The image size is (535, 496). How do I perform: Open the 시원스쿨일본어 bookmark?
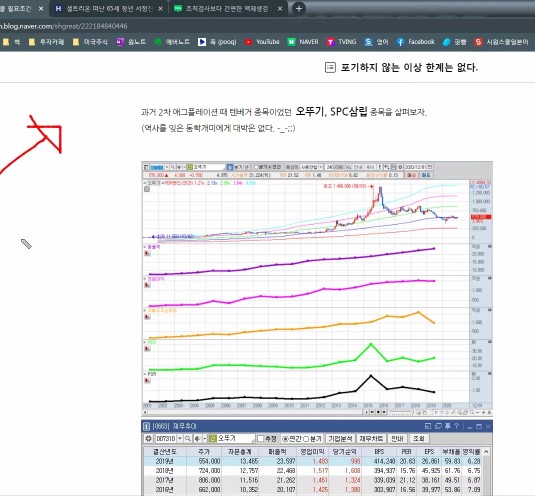[501, 42]
